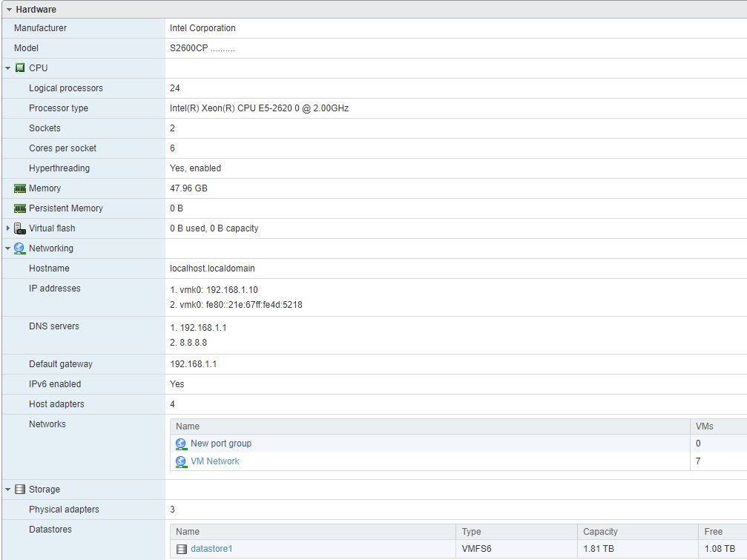Screen dimensions: 747x560
Task: Collapse the Storage section arrow
Action: click(8, 490)
